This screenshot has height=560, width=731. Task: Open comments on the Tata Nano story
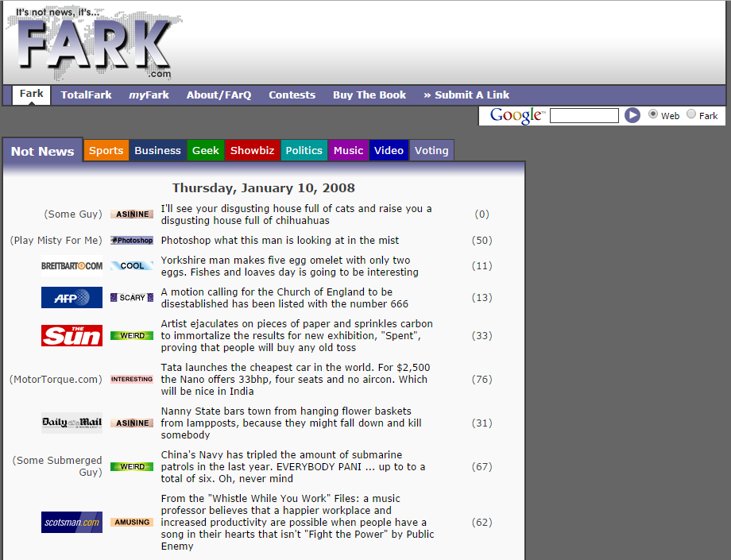482,379
